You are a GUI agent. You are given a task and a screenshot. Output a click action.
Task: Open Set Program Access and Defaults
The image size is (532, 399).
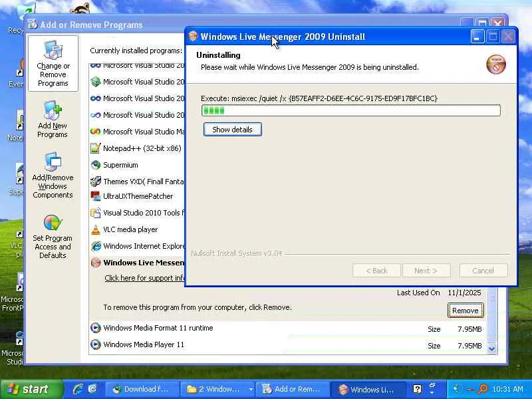pos(53,237)
